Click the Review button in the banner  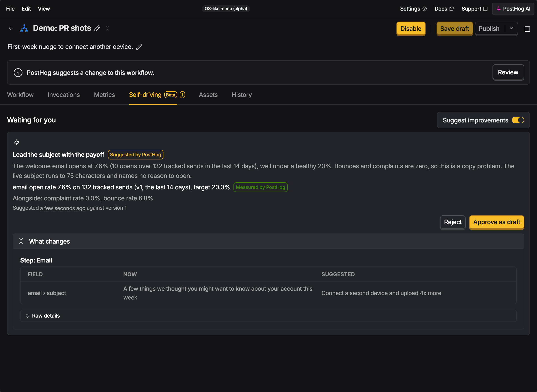coord(508,72)
